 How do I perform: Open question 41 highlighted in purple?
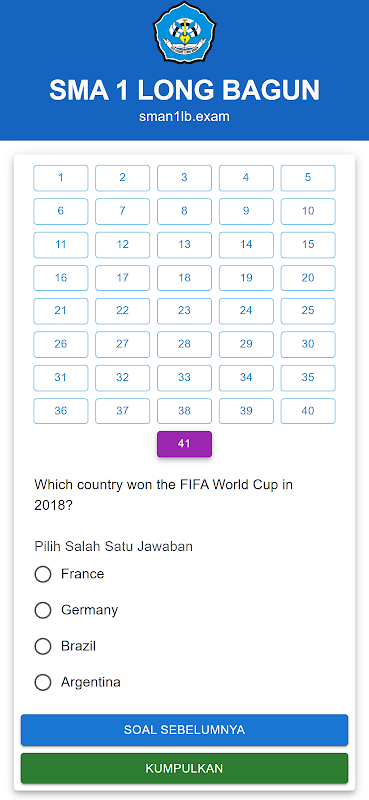tap(184, 444)
